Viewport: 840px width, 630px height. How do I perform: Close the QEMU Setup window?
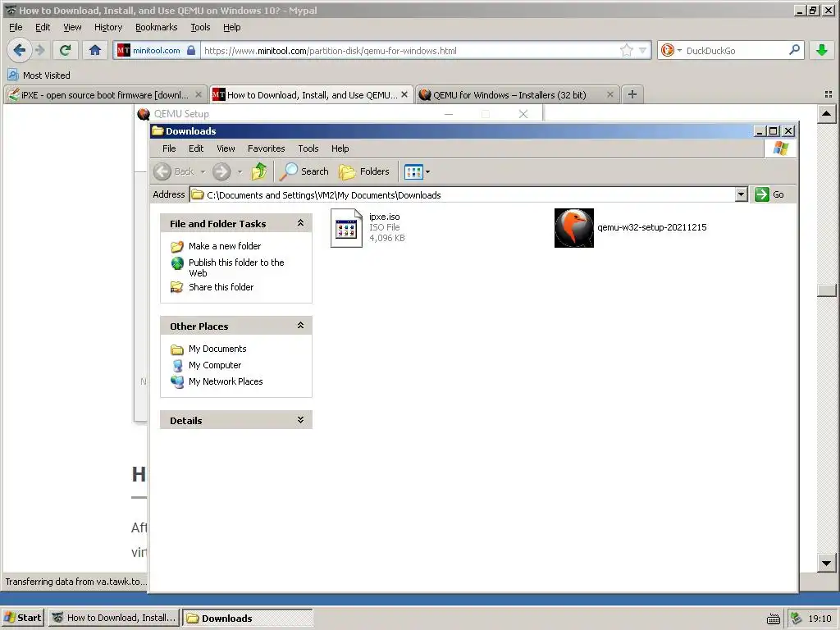pyautogui.click(x=523, y=113)
